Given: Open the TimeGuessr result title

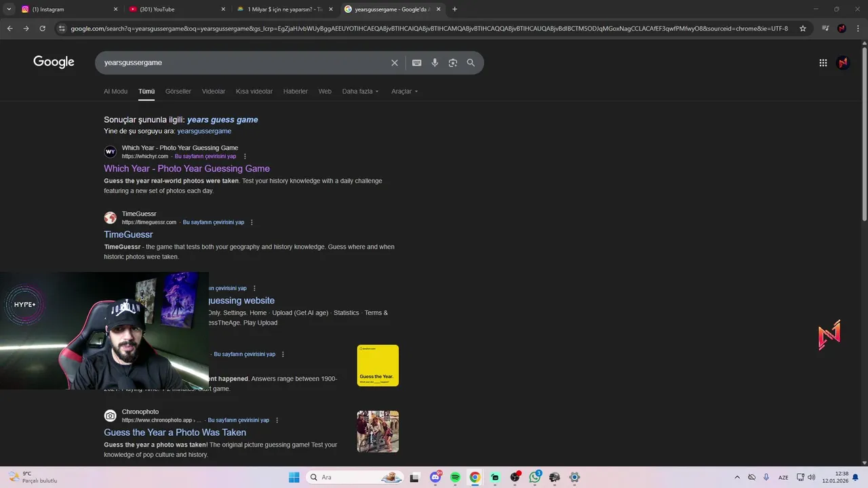Looking at the screenshot, I should (128, 235).
